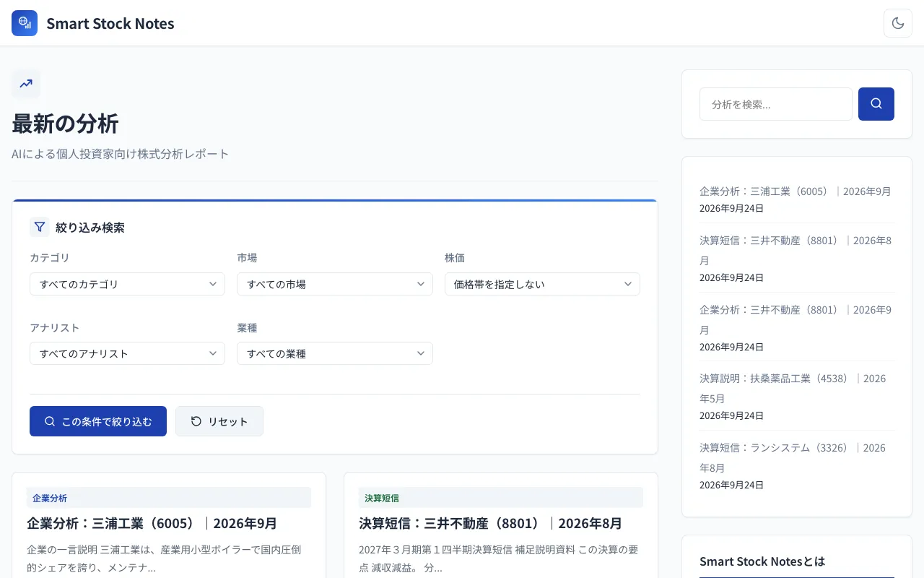Click the 最新の分析 heading
Screen dimensions: 924x578
pyautogui.click(x=65, y=124)
